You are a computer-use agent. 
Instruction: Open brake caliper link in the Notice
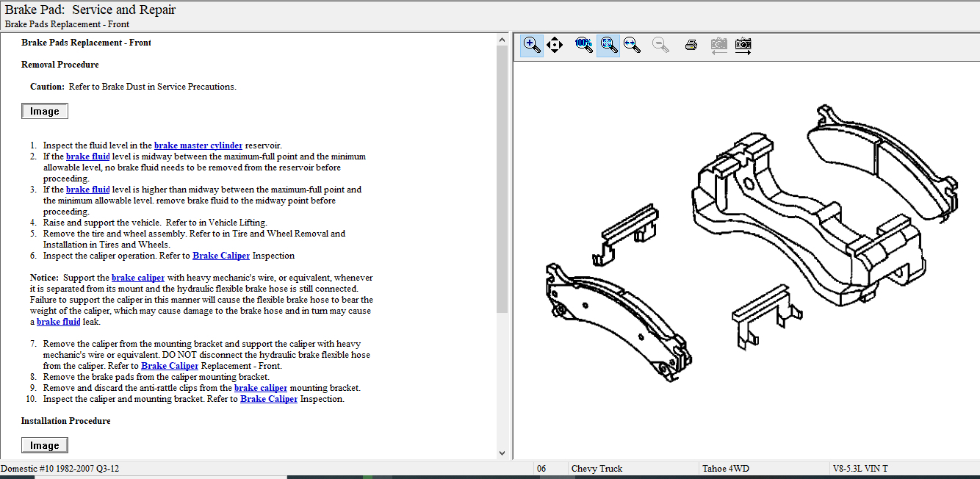(138, 278)
